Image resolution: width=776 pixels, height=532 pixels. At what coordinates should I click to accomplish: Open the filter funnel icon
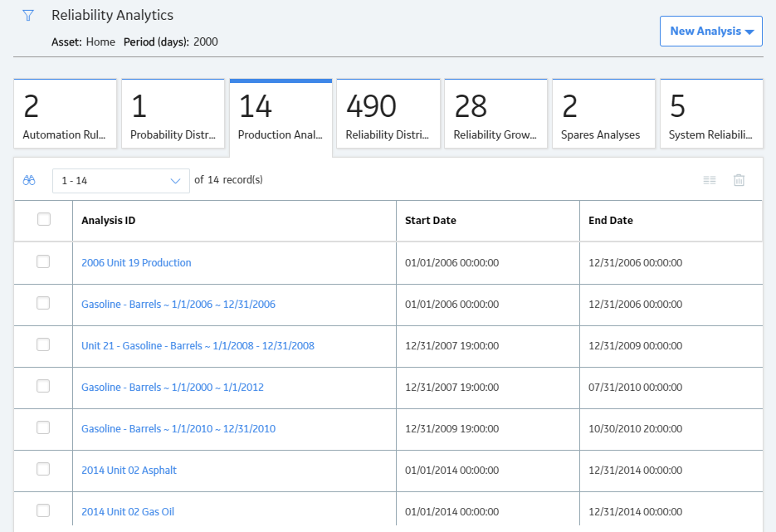(x=28, y=15)
